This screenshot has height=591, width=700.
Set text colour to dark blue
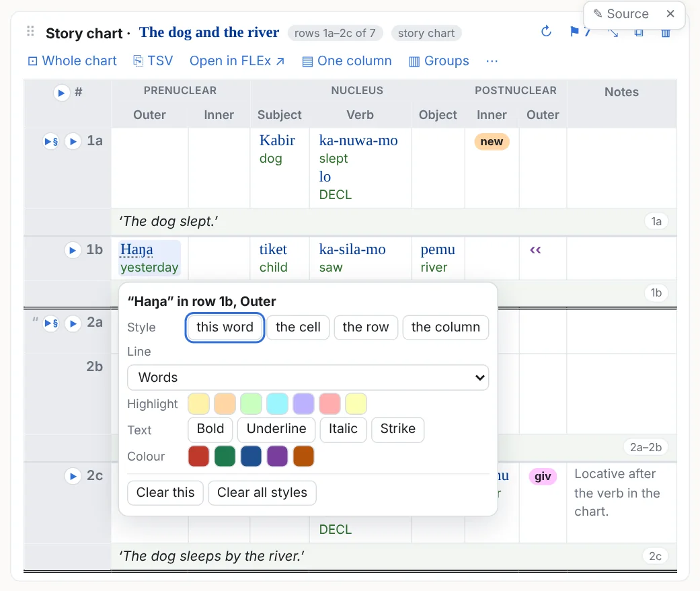251,457
